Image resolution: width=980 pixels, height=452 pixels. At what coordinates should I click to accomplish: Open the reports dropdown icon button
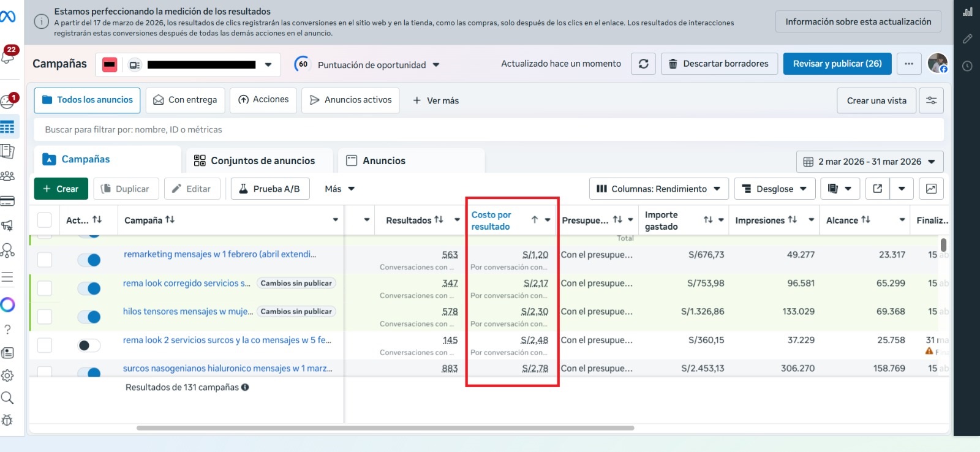840,189
